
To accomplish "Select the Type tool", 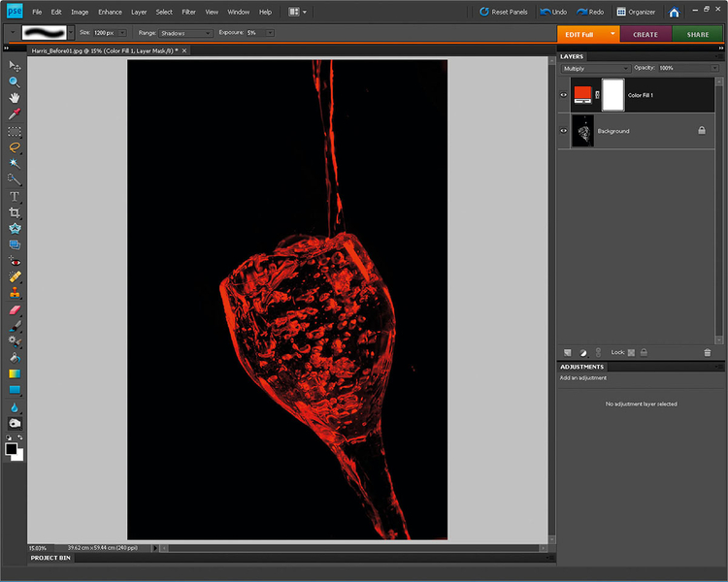I will pos(15,197).
